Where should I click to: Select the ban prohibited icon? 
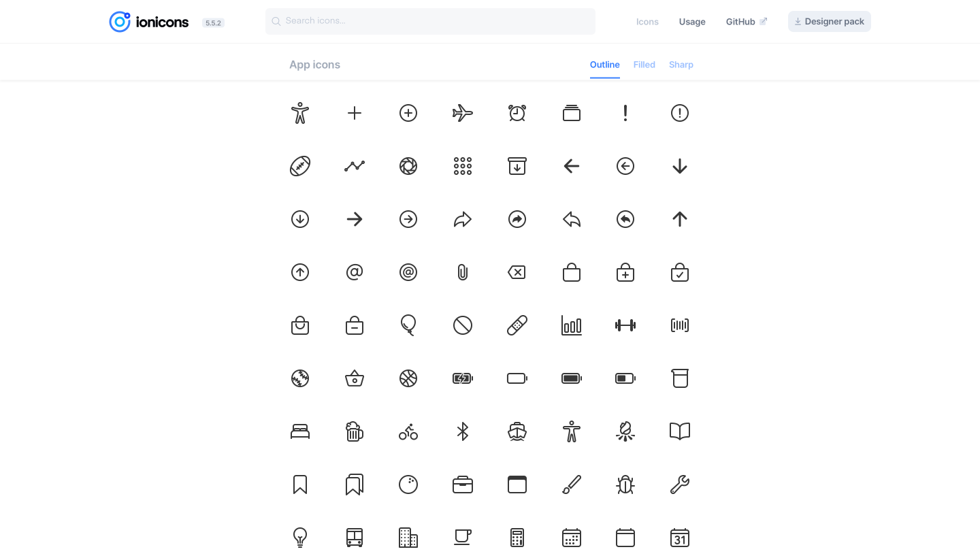(463, 325)
